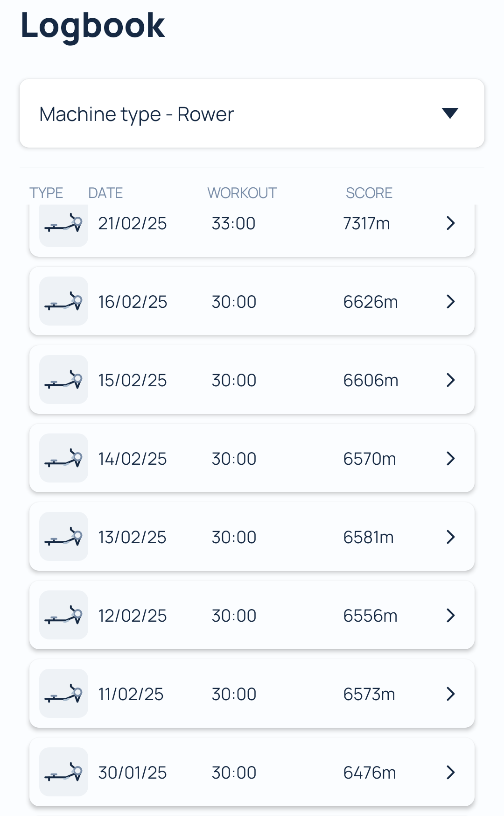Click rower icon for 21/02/25 workout

pyautogui.click(x=63, y=224)
